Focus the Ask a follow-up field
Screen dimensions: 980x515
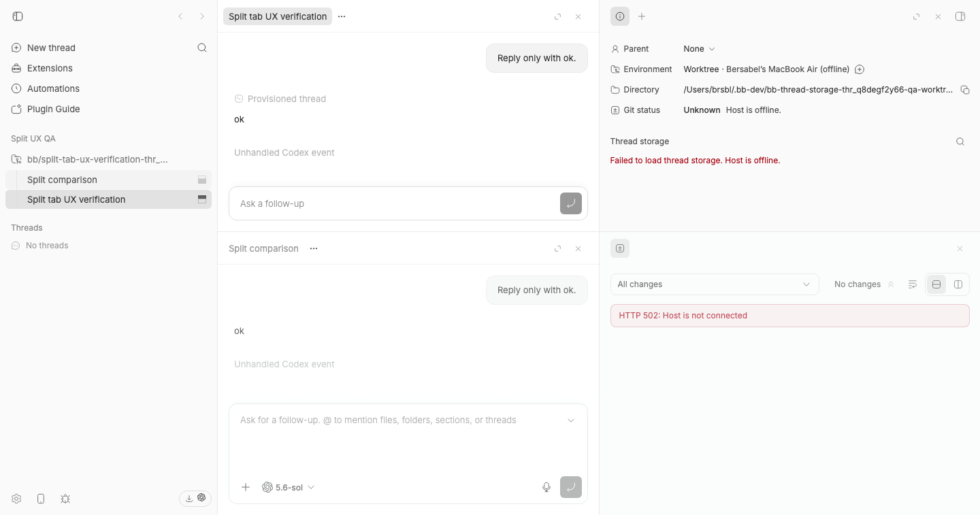(x=393, y=203)
